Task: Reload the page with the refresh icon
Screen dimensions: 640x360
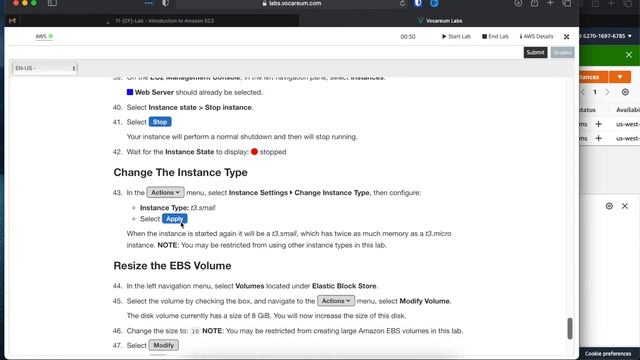Action: 402,3
